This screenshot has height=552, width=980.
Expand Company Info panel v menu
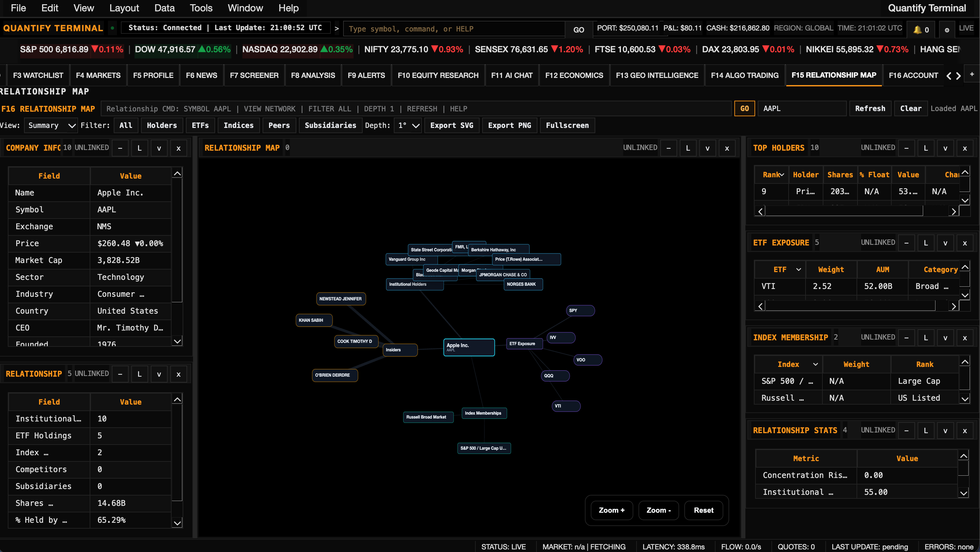159,148
